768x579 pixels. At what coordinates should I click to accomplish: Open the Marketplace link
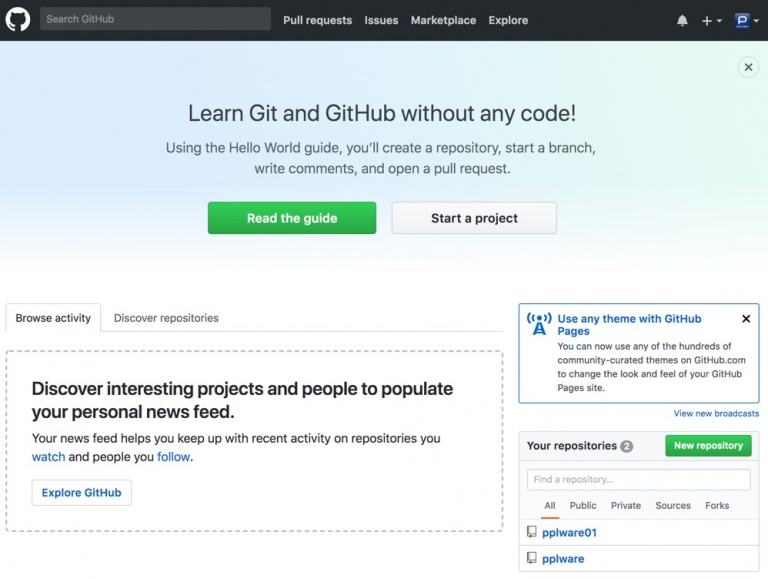coord(443,21)
